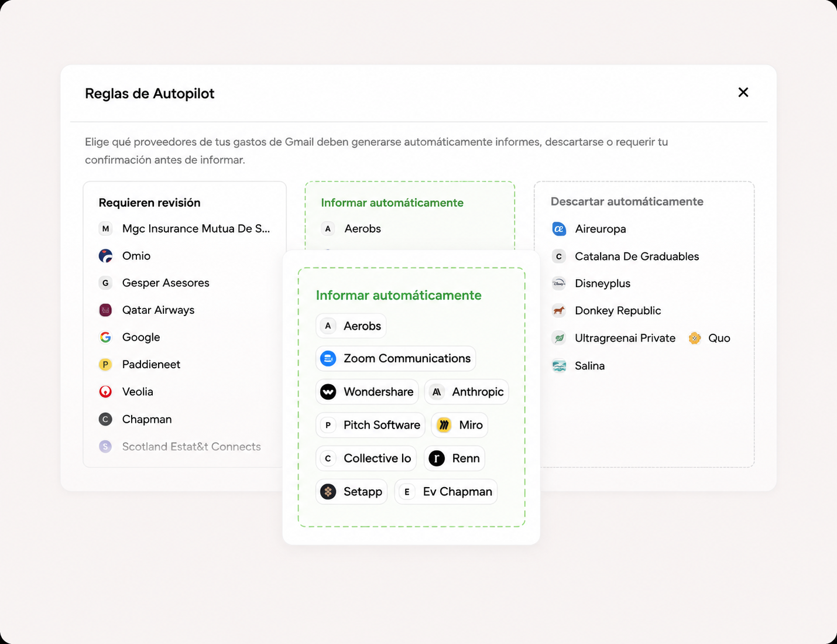Screen dimensions: 837x644
Task: Select the Aerobs chip in the popup card
Action: (351, 326)
